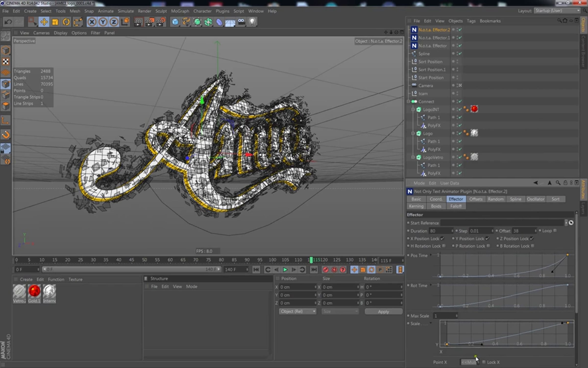Toggle the Loop checkbox

tap(555, 231)
